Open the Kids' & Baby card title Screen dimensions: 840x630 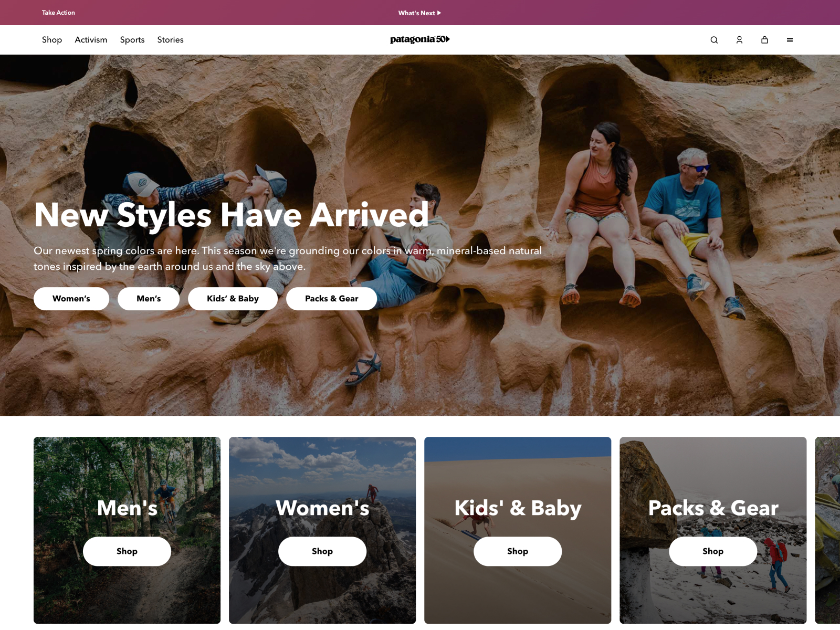518,508
